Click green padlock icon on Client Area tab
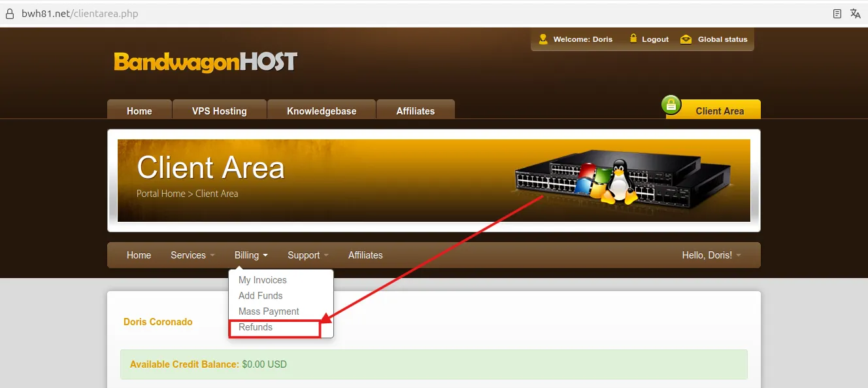Viewport: 868px width, 388px height. (x=671, y=105)
